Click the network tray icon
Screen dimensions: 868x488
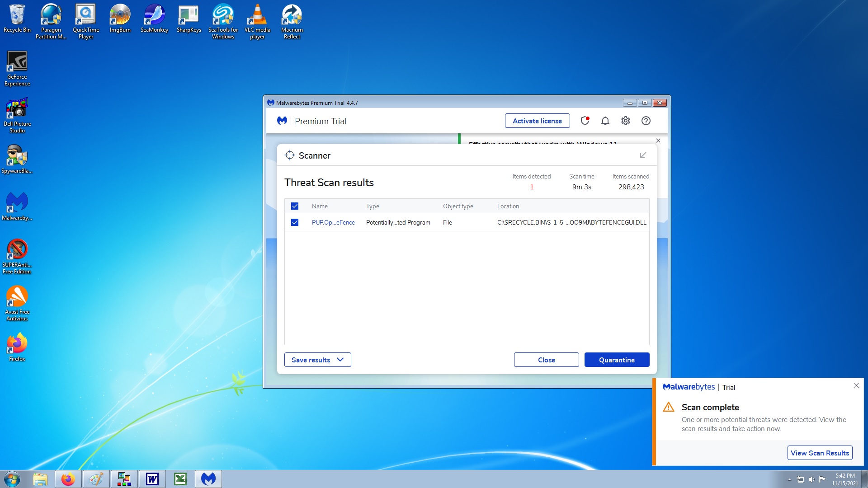click(x=801, y=479)
